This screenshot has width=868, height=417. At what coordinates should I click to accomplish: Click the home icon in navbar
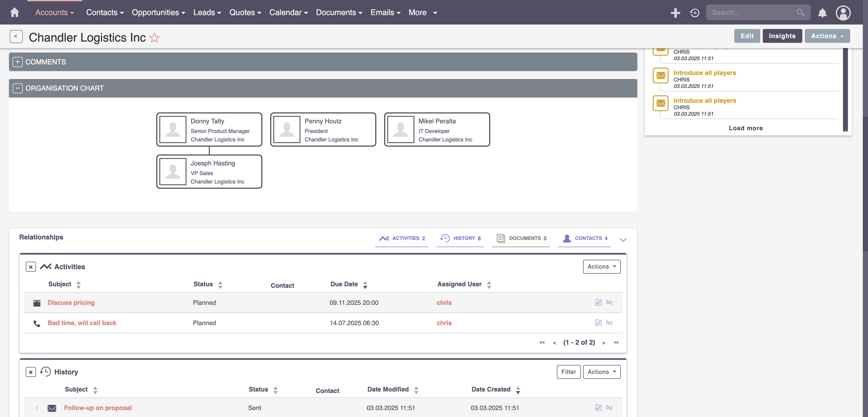pyautogui.click(x=14, y=12)
